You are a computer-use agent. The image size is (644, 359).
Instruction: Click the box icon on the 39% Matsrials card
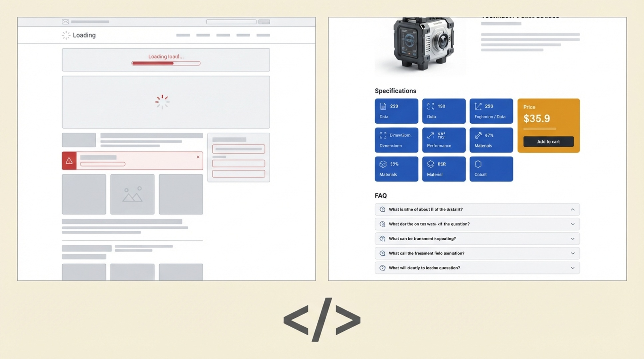(x=383, y=164)
